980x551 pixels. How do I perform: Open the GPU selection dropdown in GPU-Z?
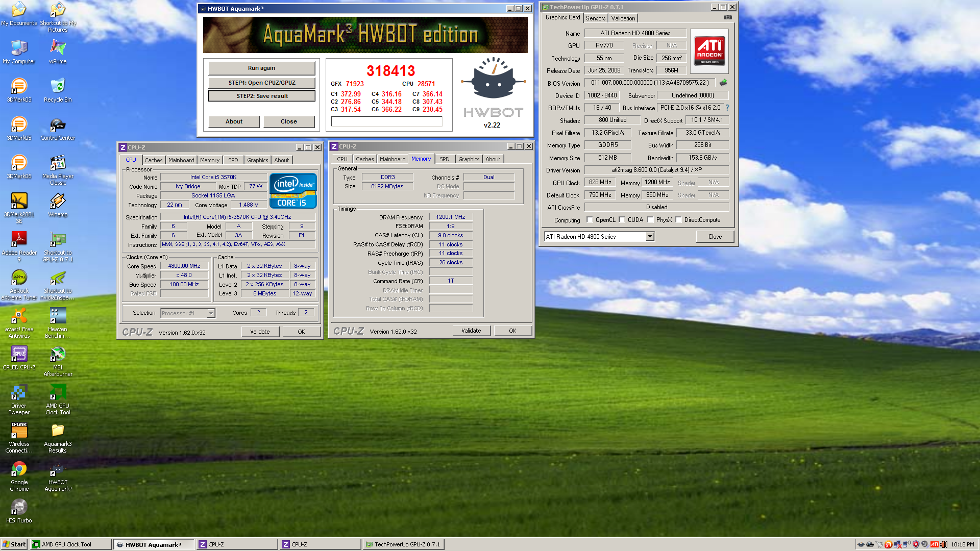[x=650, y=237]
